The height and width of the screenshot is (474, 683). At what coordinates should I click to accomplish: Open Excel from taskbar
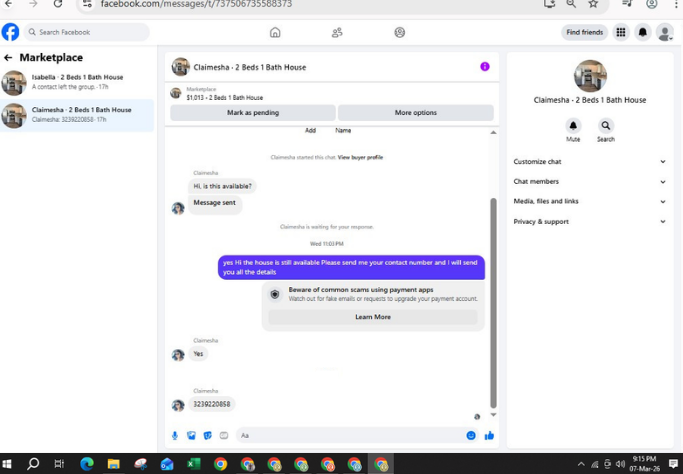(x=193, y=464)
